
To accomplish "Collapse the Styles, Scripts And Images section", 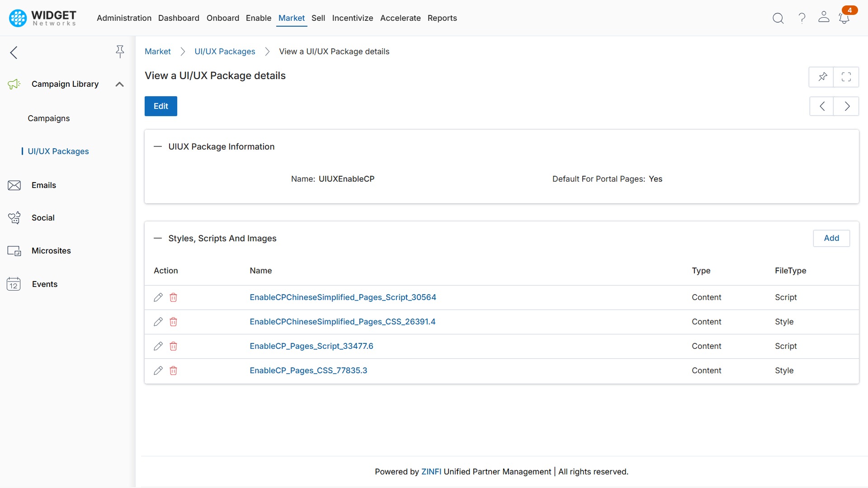I will point(158,239).
